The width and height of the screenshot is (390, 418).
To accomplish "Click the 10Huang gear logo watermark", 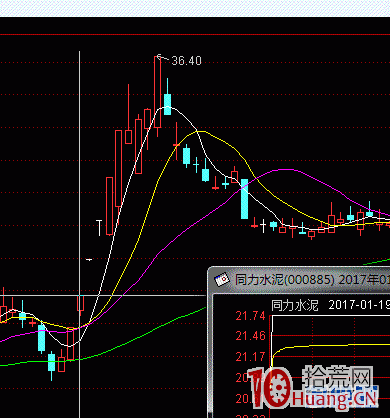I will (x=271, y=387).
